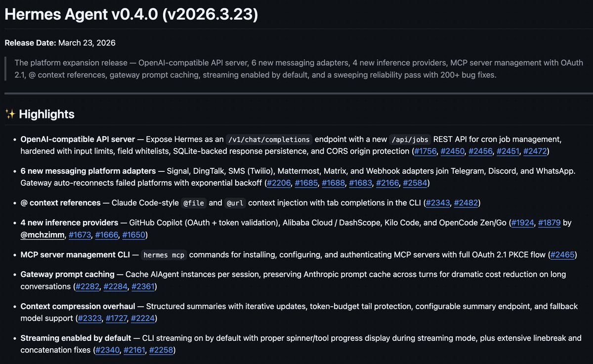Image resolution: width=593 pixels, height=364 pixels.
Task: Open pull request link #2361
Action: [x=143, y=286]
